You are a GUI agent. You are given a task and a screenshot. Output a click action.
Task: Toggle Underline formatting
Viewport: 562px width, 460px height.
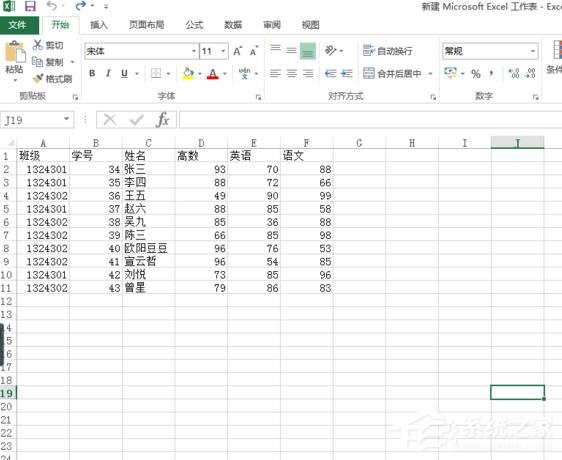[124, 73]
